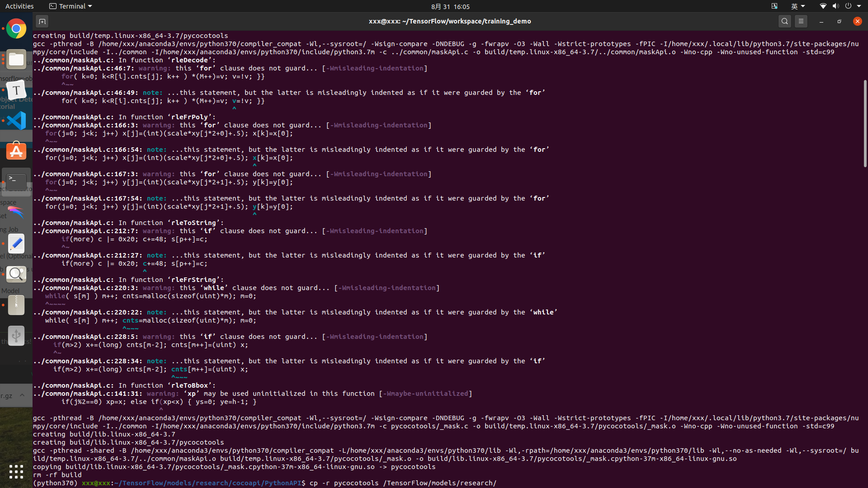Open Files manager from dock
The width and height of the screenshot is (868, 488).
click(16, 60)
